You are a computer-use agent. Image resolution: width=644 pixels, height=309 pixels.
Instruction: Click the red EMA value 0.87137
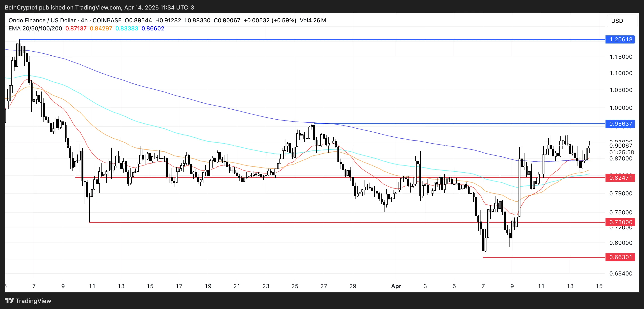coord(76,29)
